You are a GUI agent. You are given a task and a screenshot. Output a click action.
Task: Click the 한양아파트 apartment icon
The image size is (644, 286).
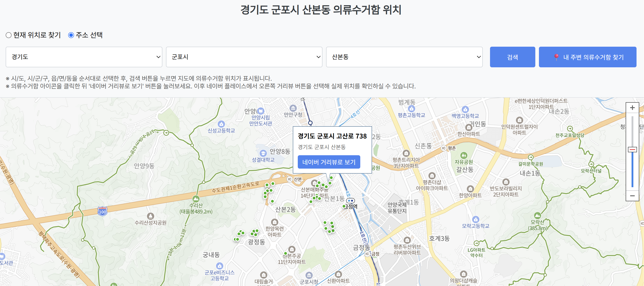[470, 189]
